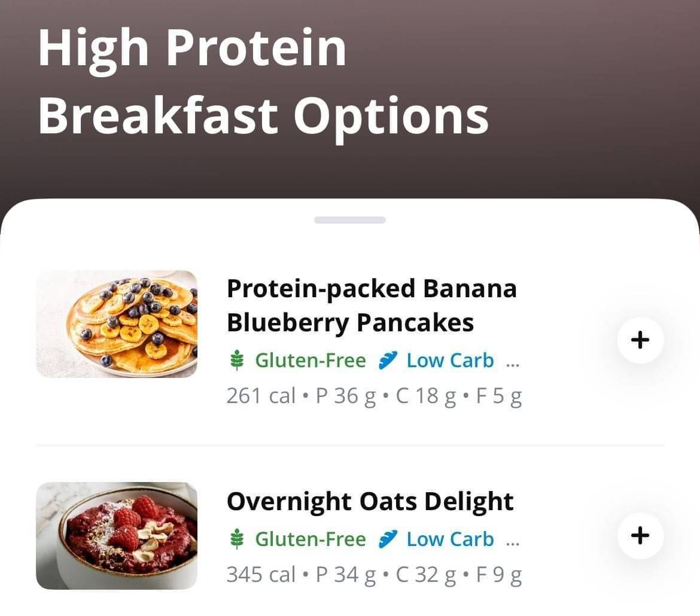Tap Gluten-Free label under Overnight Oats
Screen dimensions: 700x616
(310, 539)
